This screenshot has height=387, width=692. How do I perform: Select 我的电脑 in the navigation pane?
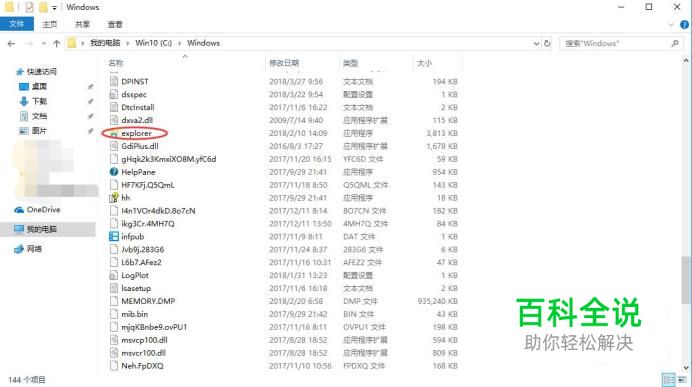click(41, 229)
